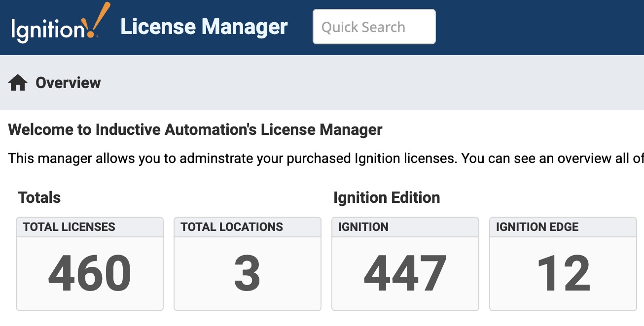Open the License Manager title link
Screen dimensions: 644x326
coord(204,27)
